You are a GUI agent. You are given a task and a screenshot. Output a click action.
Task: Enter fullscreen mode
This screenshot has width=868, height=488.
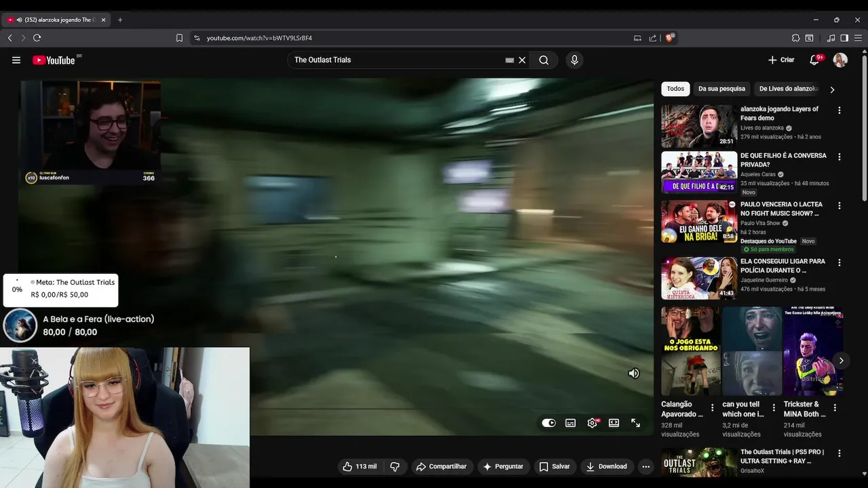(635, 423)
